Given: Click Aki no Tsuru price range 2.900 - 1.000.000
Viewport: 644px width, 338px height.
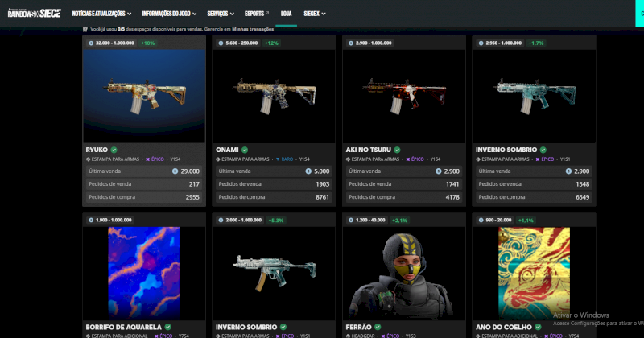Looking at the screenshot, I should click(370, 43).
